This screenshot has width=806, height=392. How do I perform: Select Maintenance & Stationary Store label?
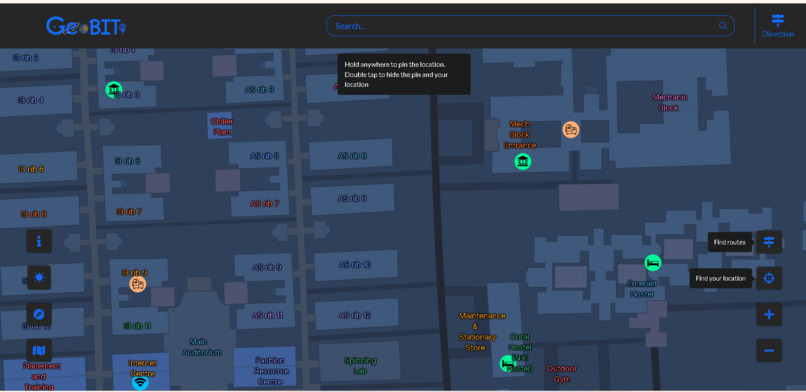tap(482, 331)
